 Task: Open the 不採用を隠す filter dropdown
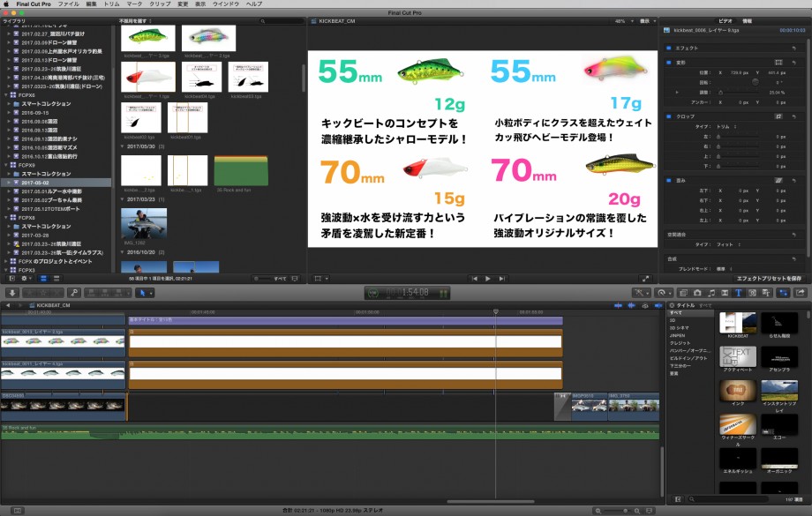(136, 21)
